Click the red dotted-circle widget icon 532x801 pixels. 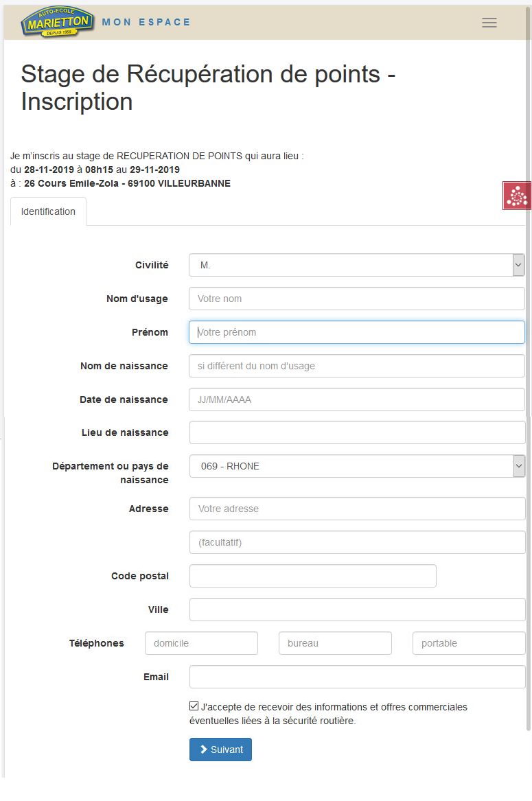[x=516, y=196]
